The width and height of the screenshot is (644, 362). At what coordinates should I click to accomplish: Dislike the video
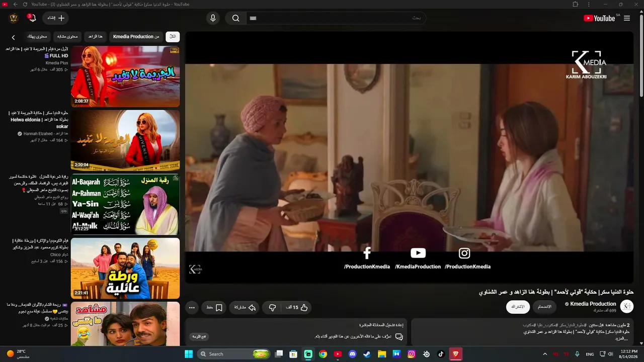tap(272, 307)
